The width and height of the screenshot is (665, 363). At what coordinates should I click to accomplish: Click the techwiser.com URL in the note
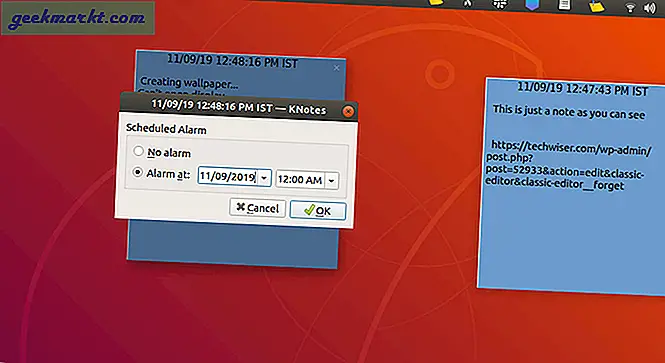click(567, 167)
